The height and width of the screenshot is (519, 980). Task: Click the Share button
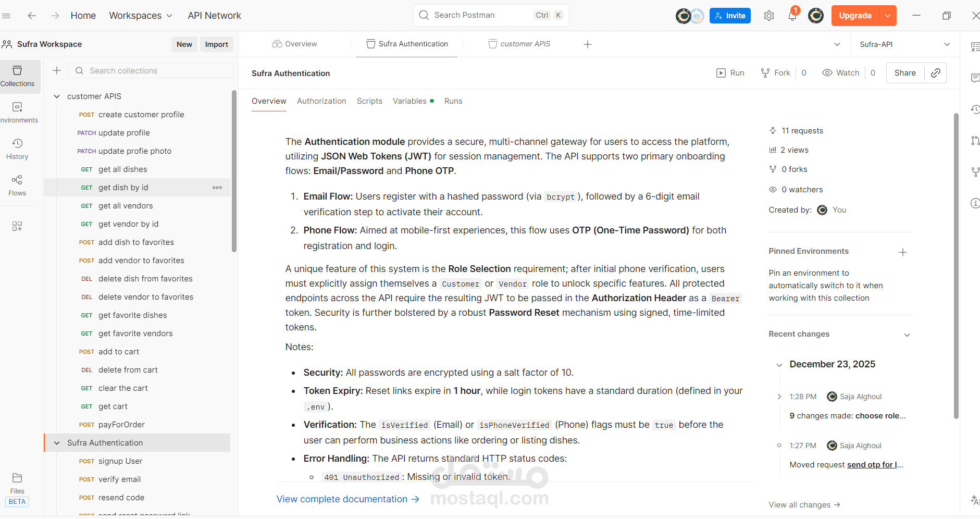pyautogui.click(x=905, y=73)
